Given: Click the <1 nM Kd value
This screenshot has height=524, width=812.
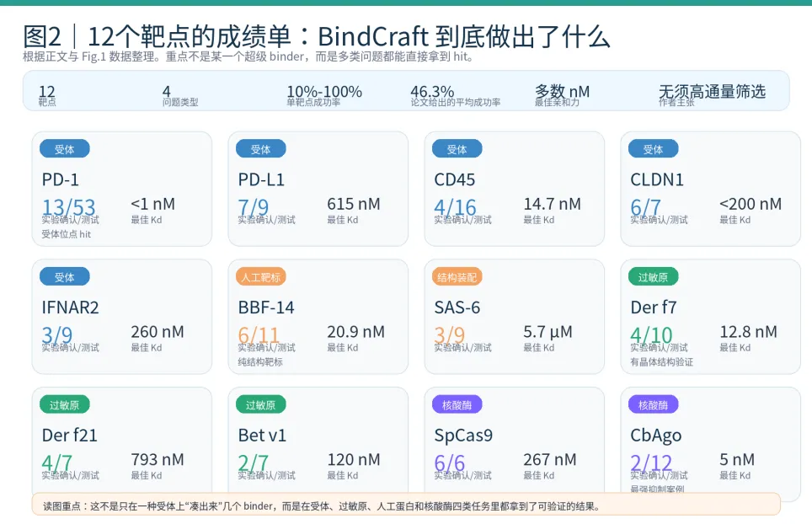Looking at the screenshot, I should (152, 204).
